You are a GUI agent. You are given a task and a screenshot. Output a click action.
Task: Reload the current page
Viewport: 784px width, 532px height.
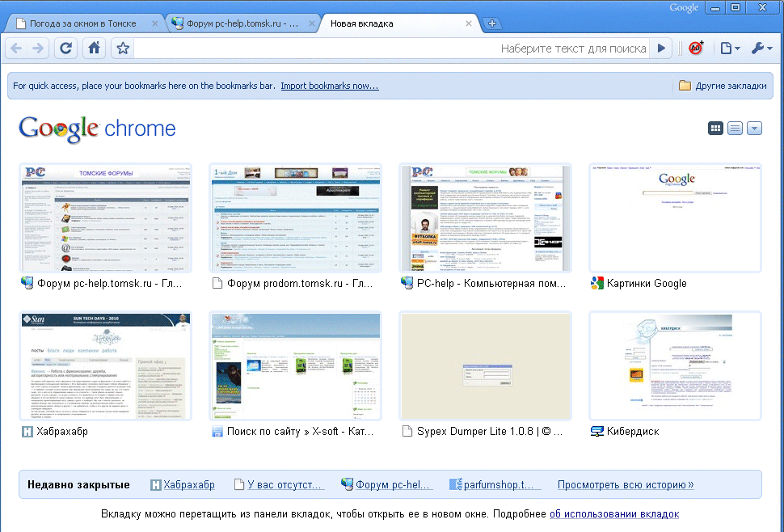click(66, 49)
